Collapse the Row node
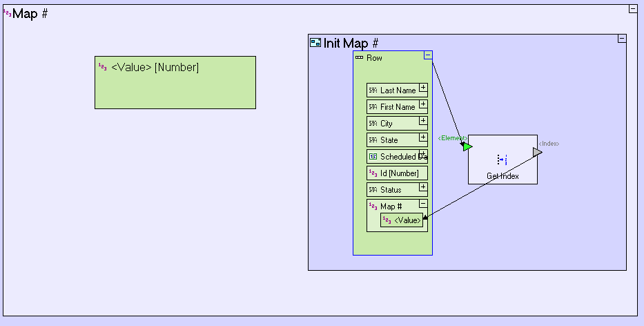Image resolution: width=644 pixels, height=326 pixels. click(428, 55)
